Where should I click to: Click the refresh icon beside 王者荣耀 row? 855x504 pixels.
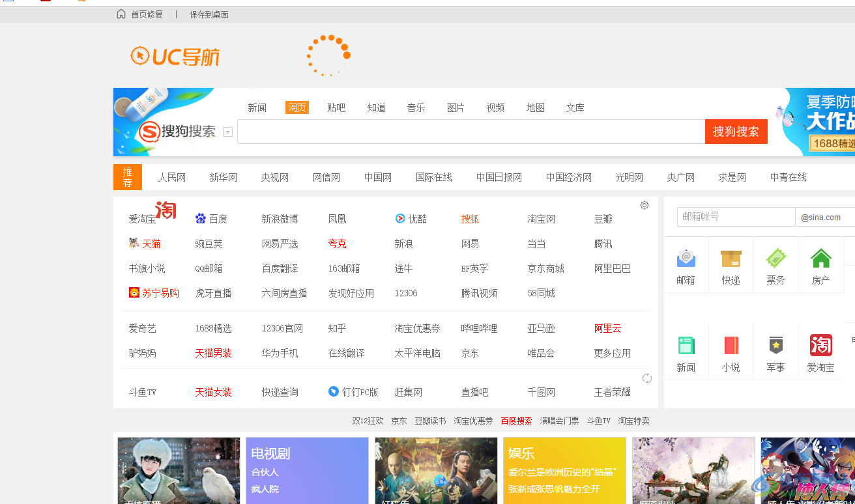click(x=646, y=378)
